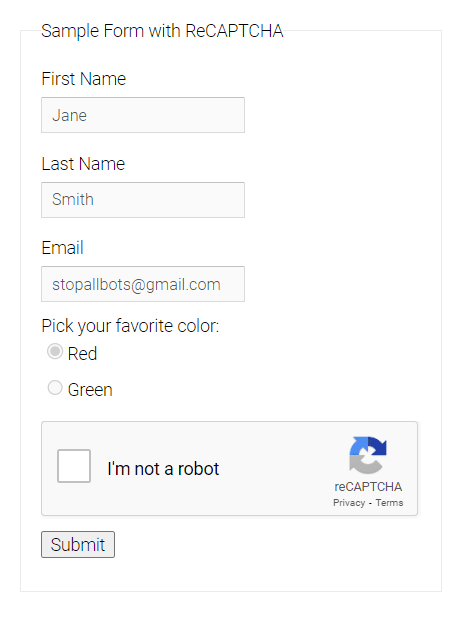Click the Submit button

pyautogui.click(x=78, y=544)
